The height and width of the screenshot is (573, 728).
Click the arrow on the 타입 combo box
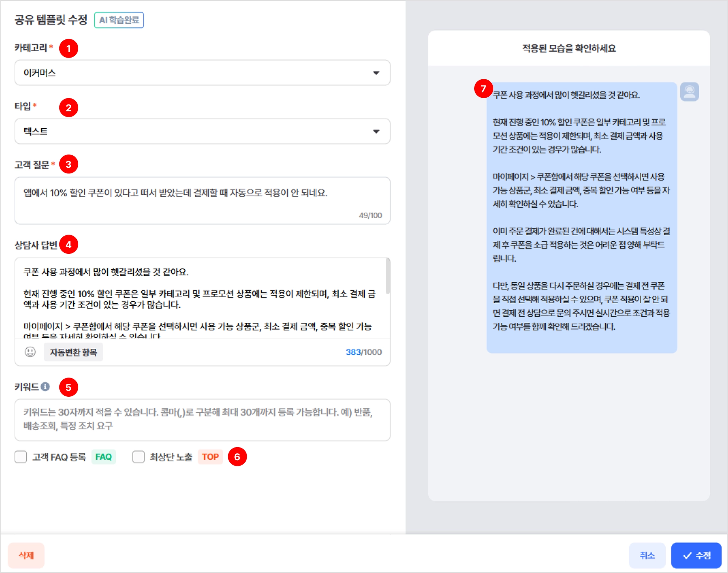(376, 132)
